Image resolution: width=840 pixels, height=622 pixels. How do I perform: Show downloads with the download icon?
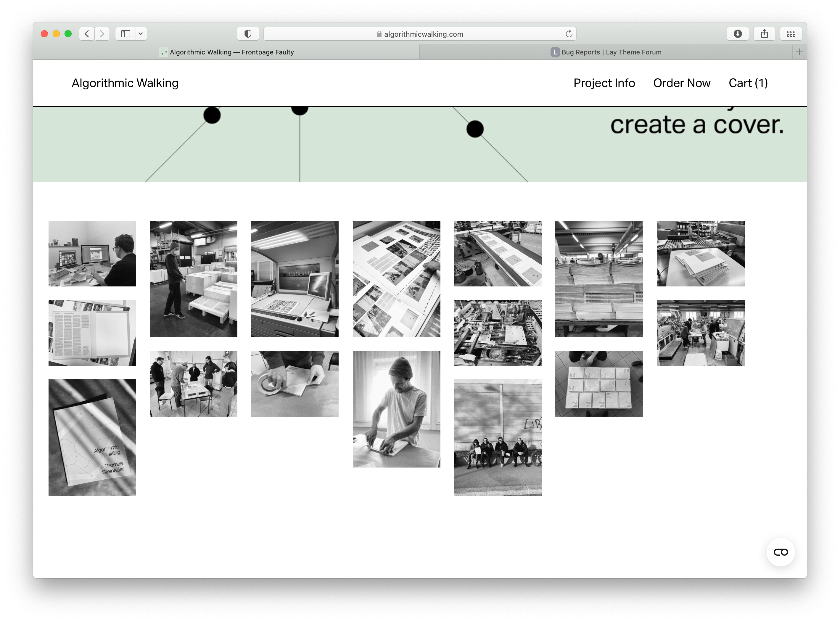tap(738, 34)
